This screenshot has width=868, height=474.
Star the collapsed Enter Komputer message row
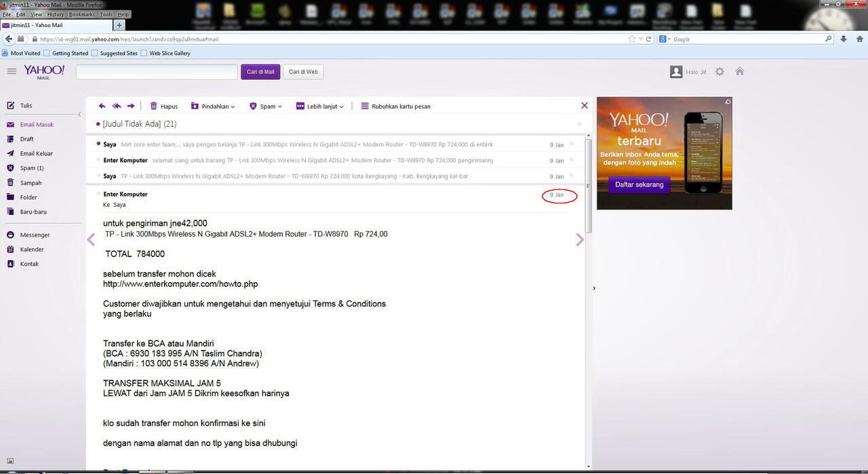[572, 160]
